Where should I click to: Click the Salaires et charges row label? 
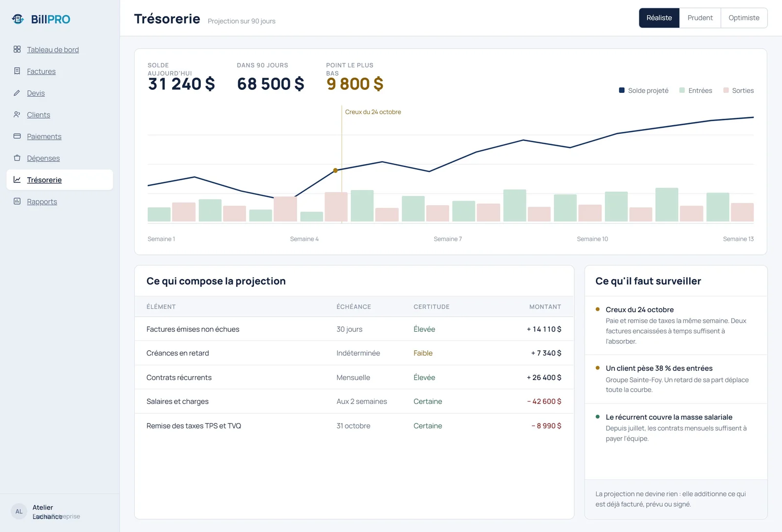(177, 402)
